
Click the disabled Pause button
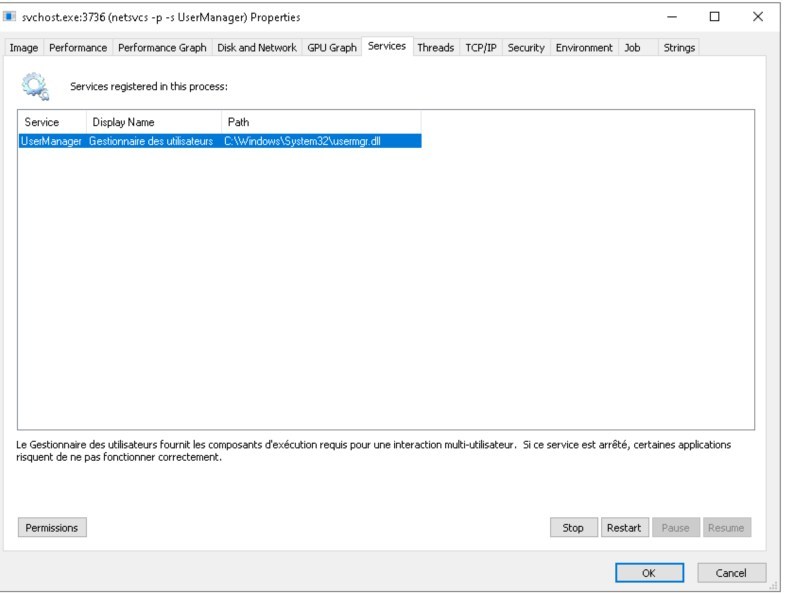click(675, 528)
